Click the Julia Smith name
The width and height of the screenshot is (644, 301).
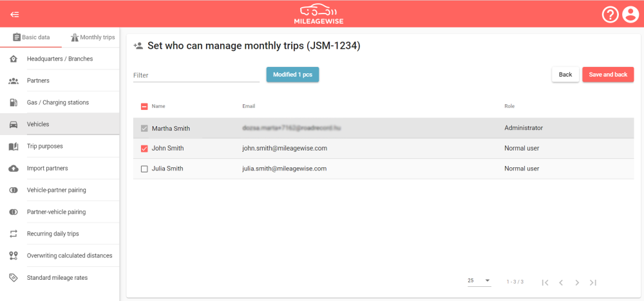point(167,169)
